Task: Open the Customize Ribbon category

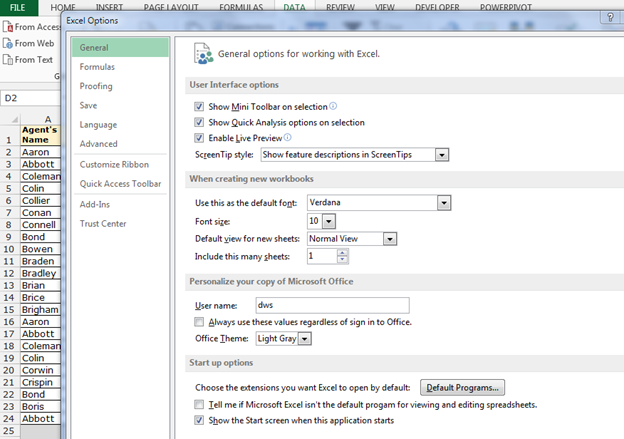Action: tap(120, 164)
